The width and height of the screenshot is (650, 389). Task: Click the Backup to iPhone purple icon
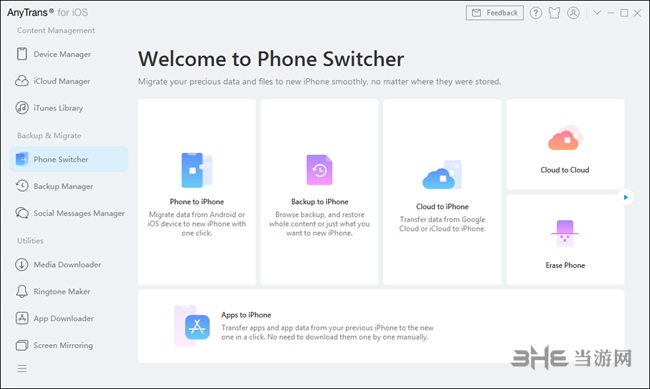[319, 170]
